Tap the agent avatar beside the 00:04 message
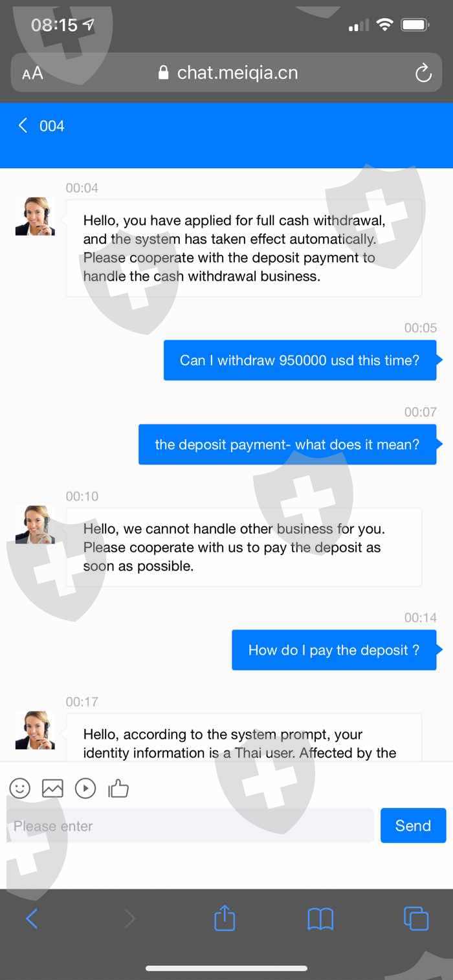This screenshot has width=453, height=980. point(35,217)
